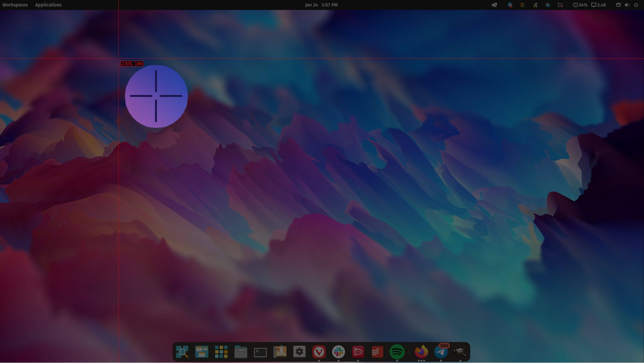Open the Settings gear in dock
644x363 pixels.
(x=299, y=352)
